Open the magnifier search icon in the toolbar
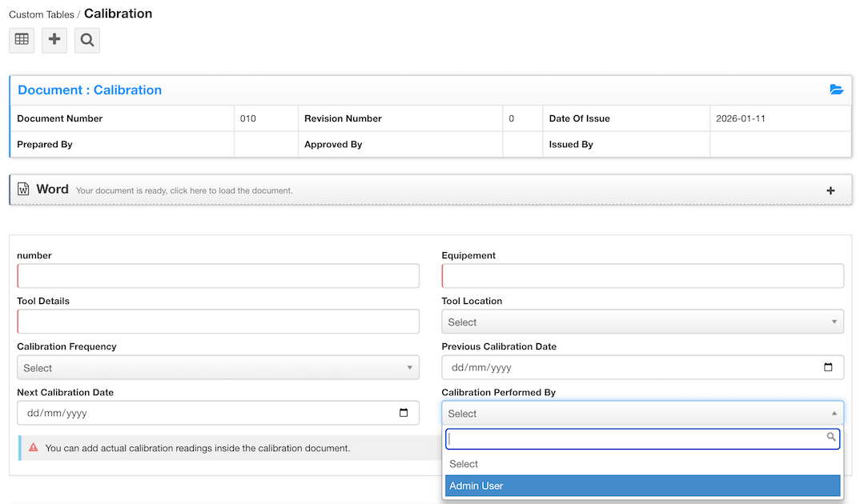 point(87,40)
